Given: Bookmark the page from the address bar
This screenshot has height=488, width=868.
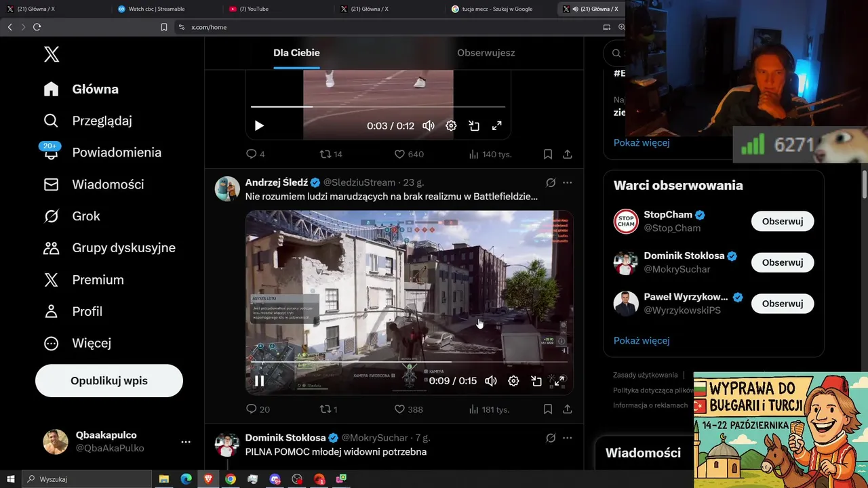Looking at the screenshot, I should coord(164,27).
